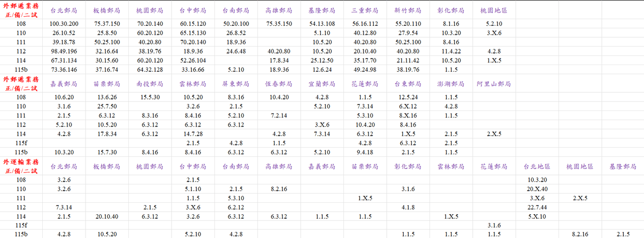Select the 15.7.30 cell under 苗栗郵局
Screen dimensions: 644x238
107,152
